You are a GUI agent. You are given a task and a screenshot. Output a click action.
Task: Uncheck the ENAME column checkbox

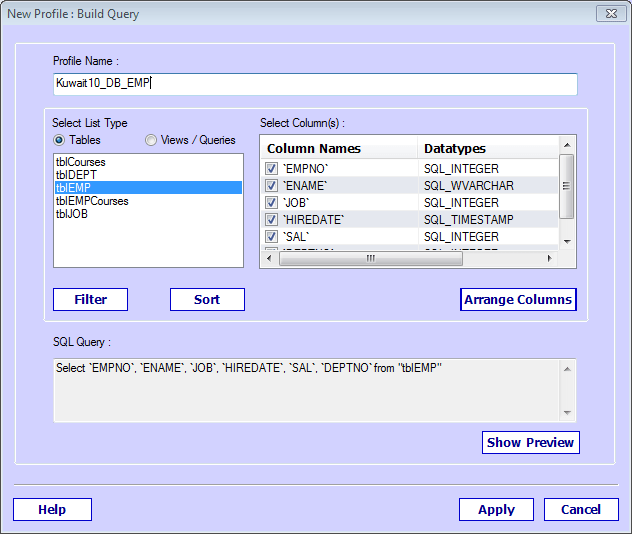(x=272, y=186)
